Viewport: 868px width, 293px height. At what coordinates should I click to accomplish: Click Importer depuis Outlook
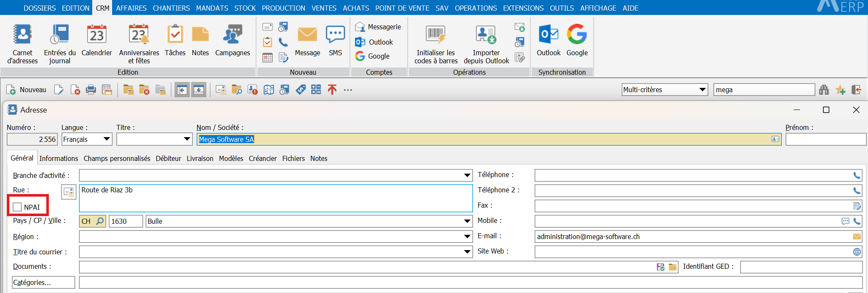pos(486,44)
